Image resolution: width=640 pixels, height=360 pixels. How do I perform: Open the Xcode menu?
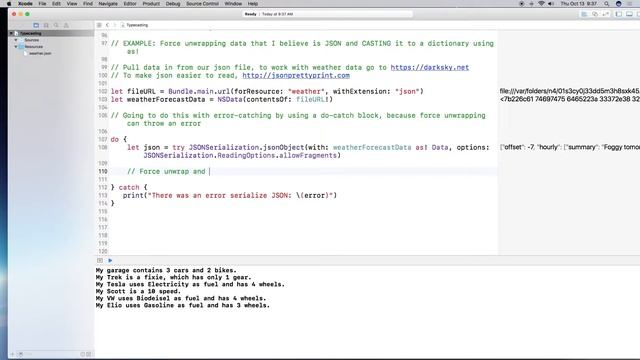click(x=25, y=4)
